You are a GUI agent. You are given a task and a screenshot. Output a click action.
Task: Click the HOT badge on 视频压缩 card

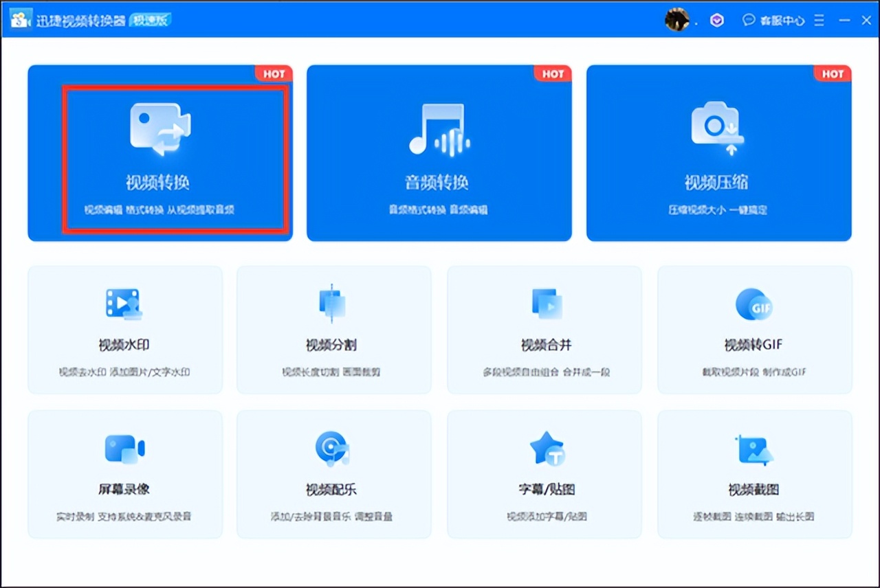tap(832, 73)
